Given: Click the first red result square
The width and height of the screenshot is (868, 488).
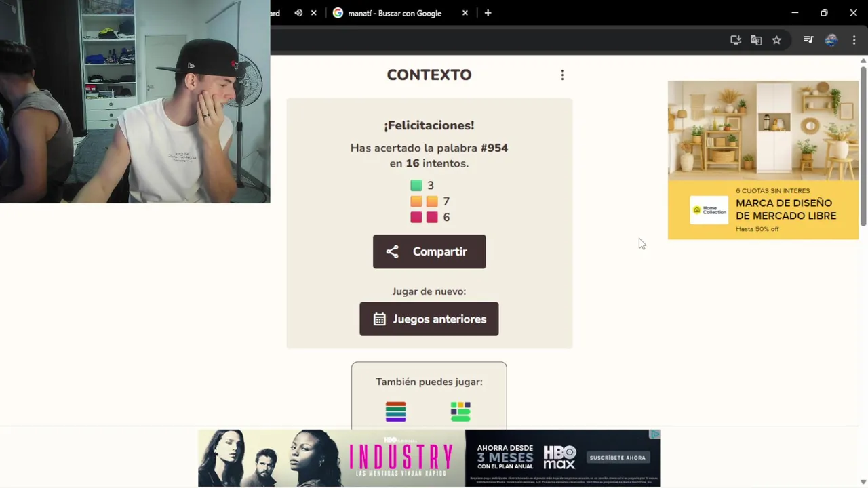Looking at the screenshot, I should click(416, 217).
